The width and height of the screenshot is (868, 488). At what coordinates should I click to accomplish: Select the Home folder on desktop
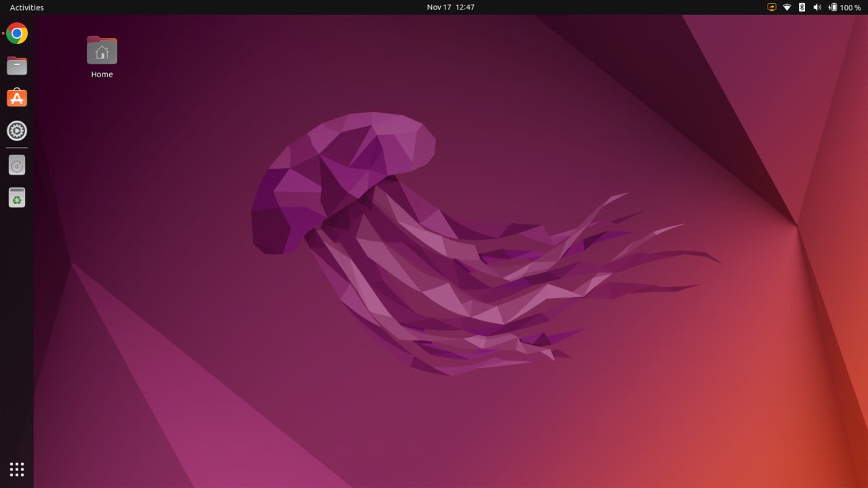point(102,51)
